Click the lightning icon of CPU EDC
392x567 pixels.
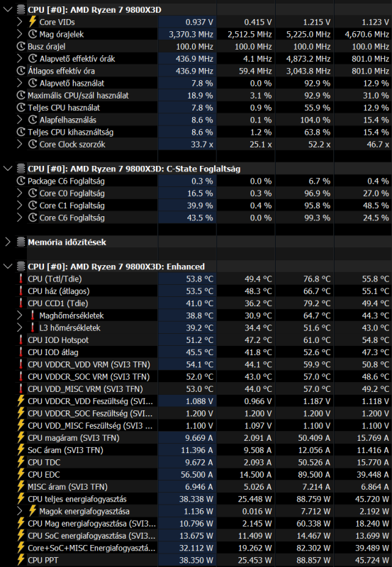click(x=21, y=474)
